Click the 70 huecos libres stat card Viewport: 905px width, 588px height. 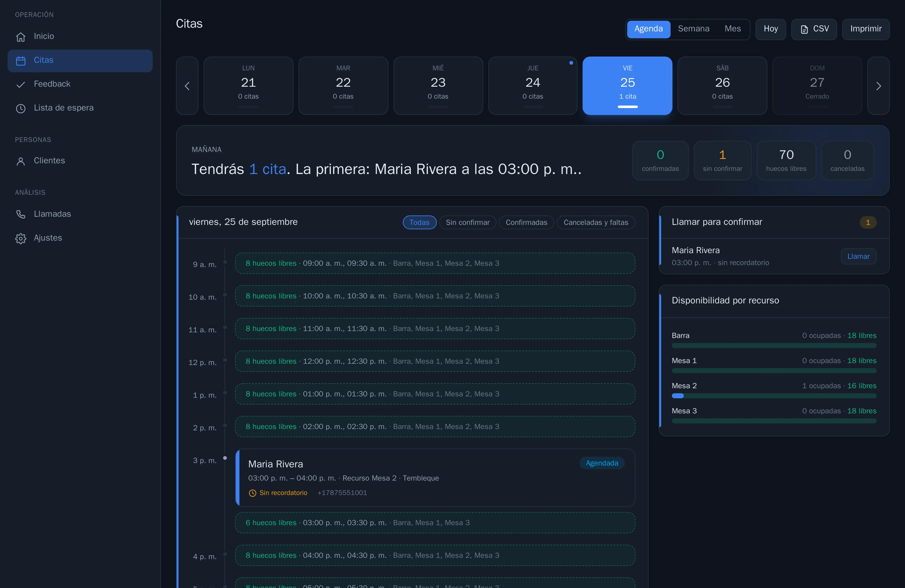pos(786,161)
